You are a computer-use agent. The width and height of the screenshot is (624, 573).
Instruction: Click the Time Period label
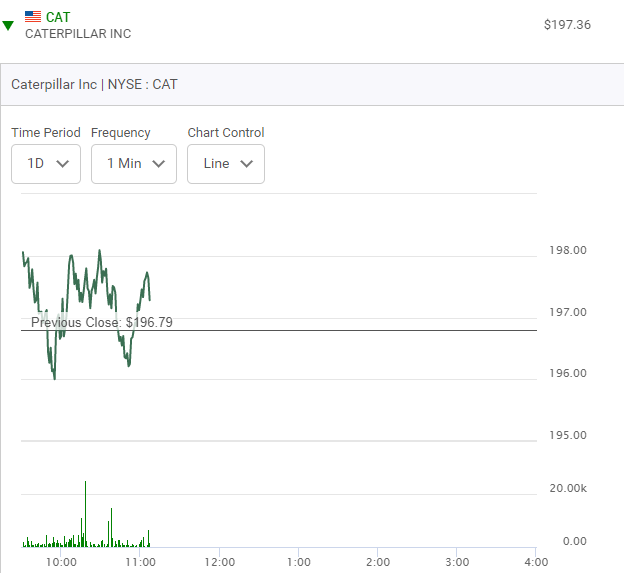pyautogui.click(x=46, y=133)
